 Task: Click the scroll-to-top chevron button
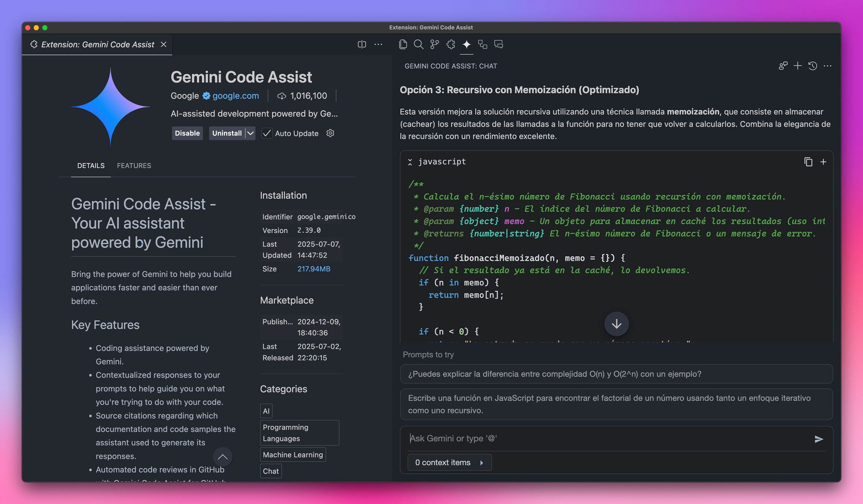pyautogui.click(x=222, y=457)
